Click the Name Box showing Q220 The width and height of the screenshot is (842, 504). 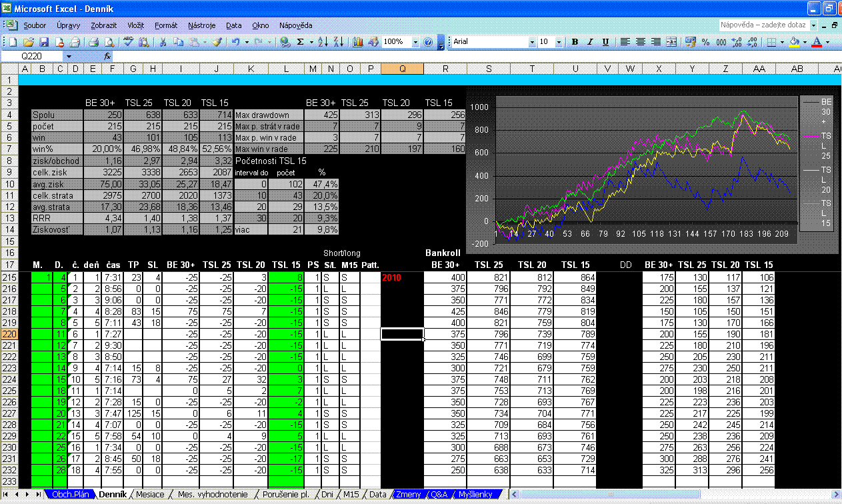pyautogui.click(x=32, y=57)
